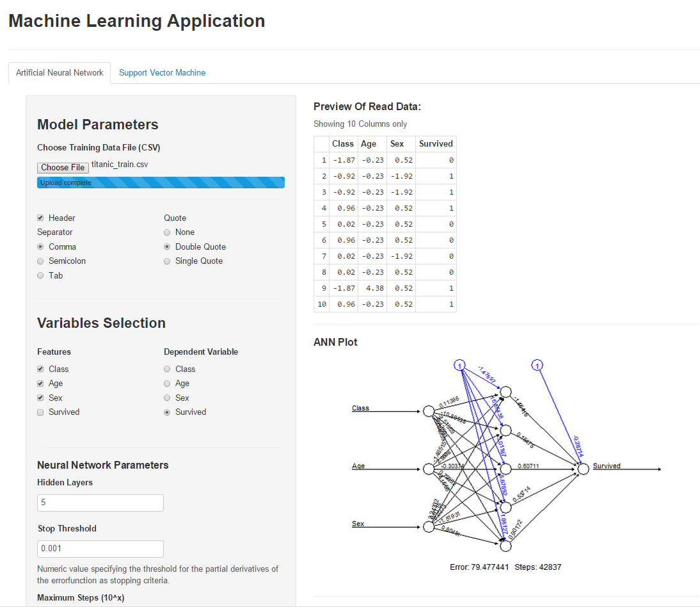This screenshot has width=700, height=607.
Task: Uncheck the Sex feature checkbox
Action: 40,398
